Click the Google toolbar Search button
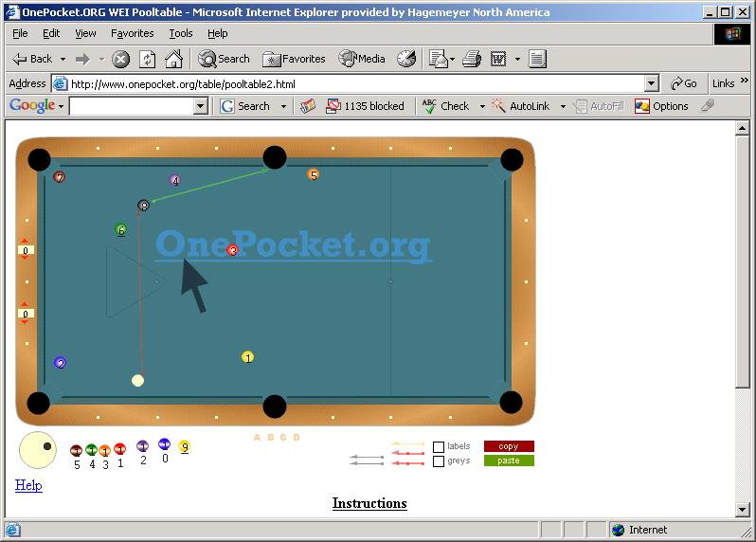The image size is (756, 542). pyautogui.click(x=245, y=106)
